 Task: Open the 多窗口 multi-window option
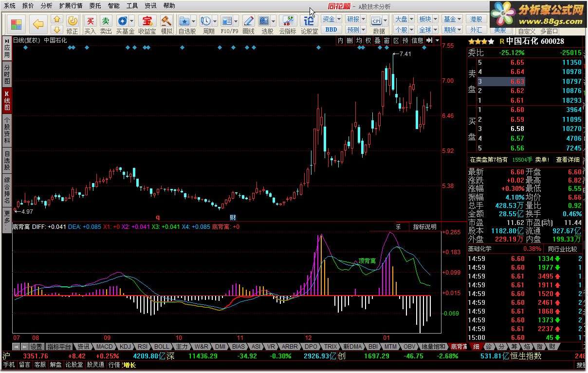click(549, 31)
